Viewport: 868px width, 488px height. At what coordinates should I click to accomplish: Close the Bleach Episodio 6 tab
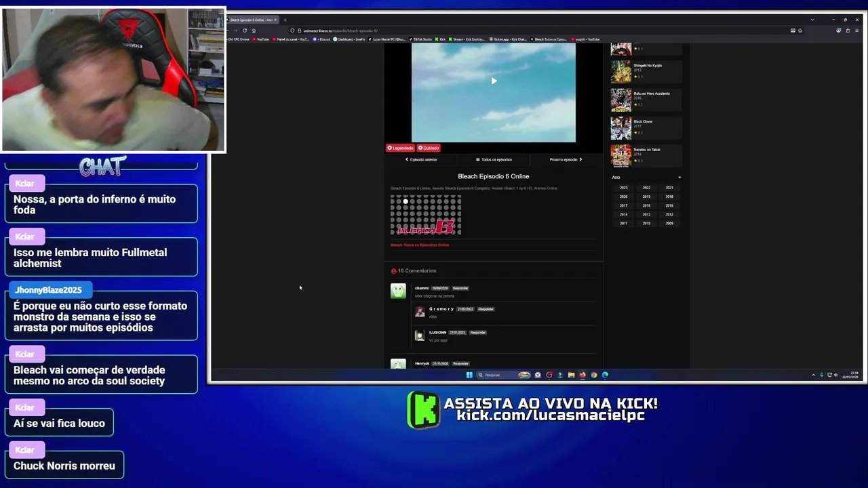tap(275, 20)
